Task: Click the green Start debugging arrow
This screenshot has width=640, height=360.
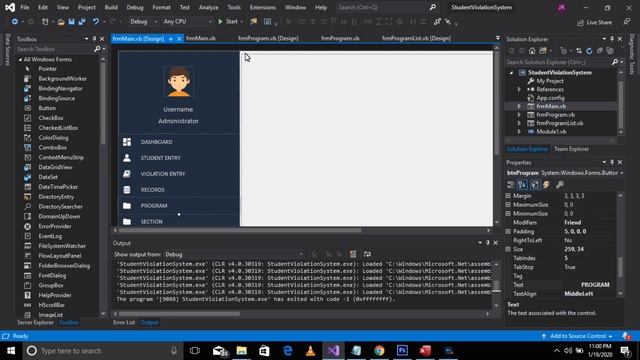Action: pyautogui.click(x=220, y=22)
